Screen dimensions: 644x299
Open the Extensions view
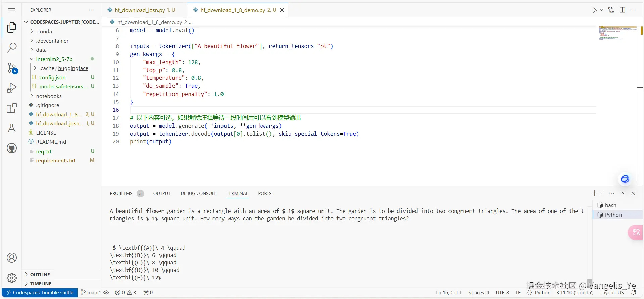click(x=12, y=108)
